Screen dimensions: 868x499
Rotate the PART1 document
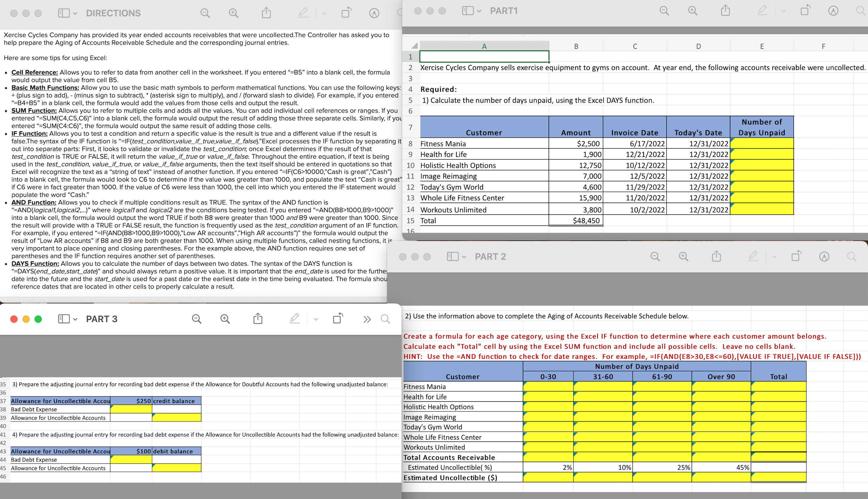(806, 10)
